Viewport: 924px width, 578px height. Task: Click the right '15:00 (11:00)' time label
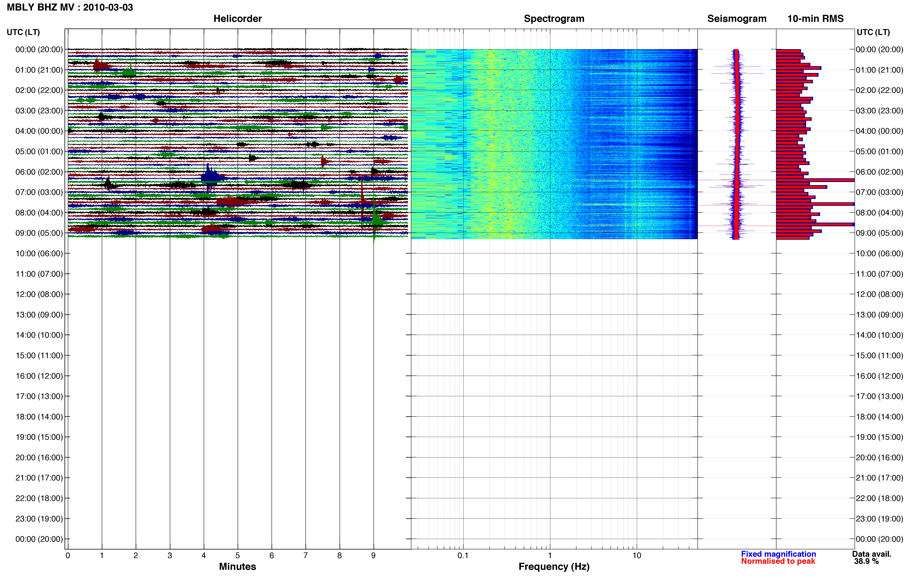[879, 355]
